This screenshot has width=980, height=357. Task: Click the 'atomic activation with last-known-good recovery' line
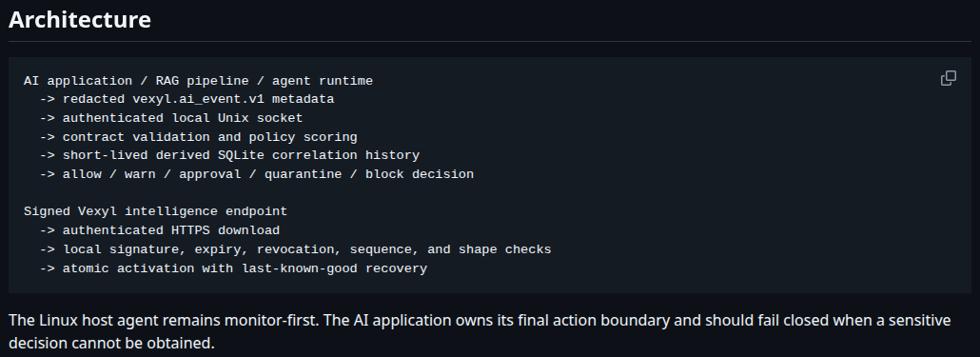233,268
